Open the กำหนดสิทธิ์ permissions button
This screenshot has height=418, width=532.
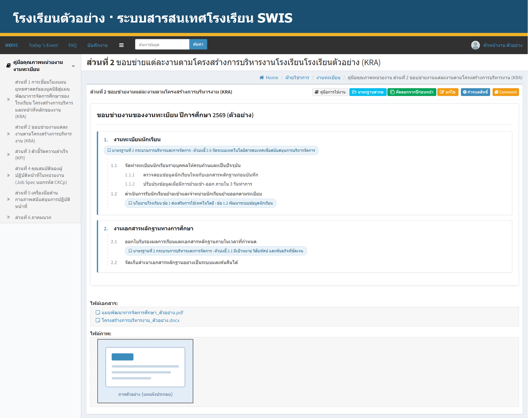click(475, 92)
